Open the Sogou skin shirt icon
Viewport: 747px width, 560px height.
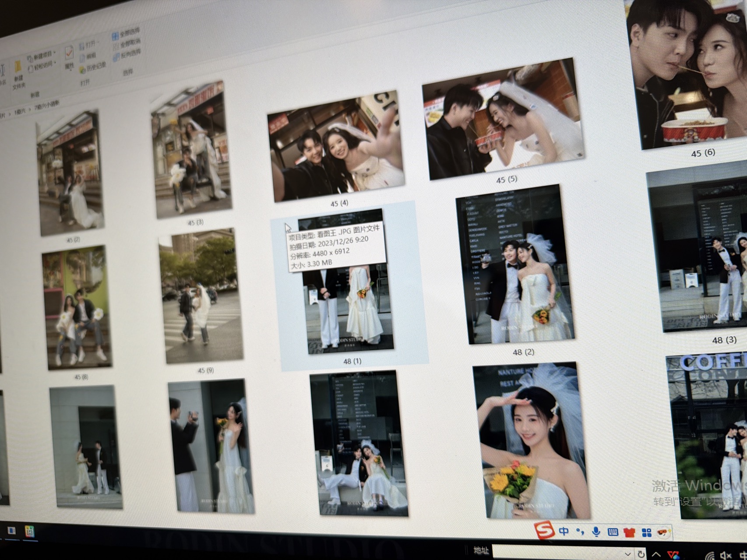[629, 532]
